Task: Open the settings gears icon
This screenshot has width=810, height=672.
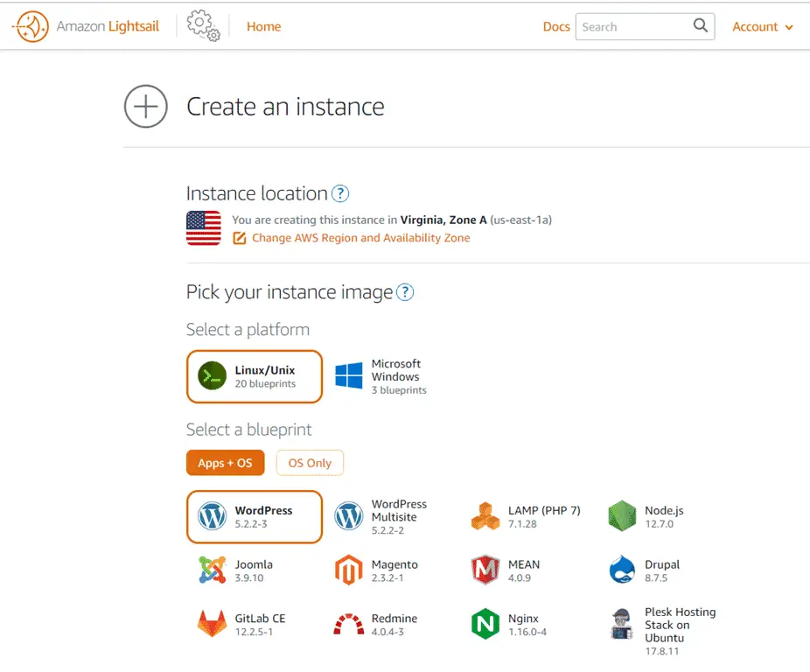Action: (x=203, y=25)
